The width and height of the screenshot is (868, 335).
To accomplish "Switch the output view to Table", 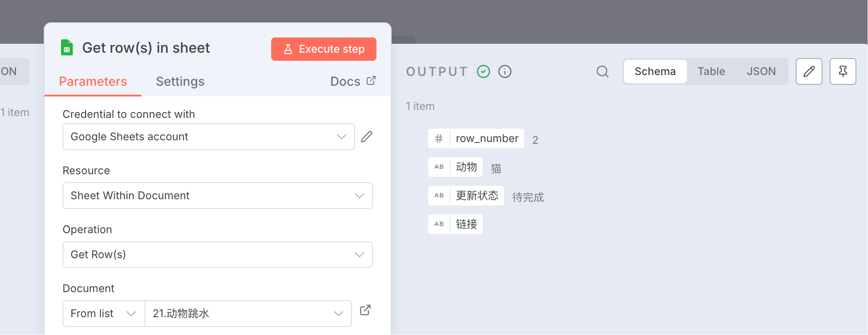I will point(711,71).
